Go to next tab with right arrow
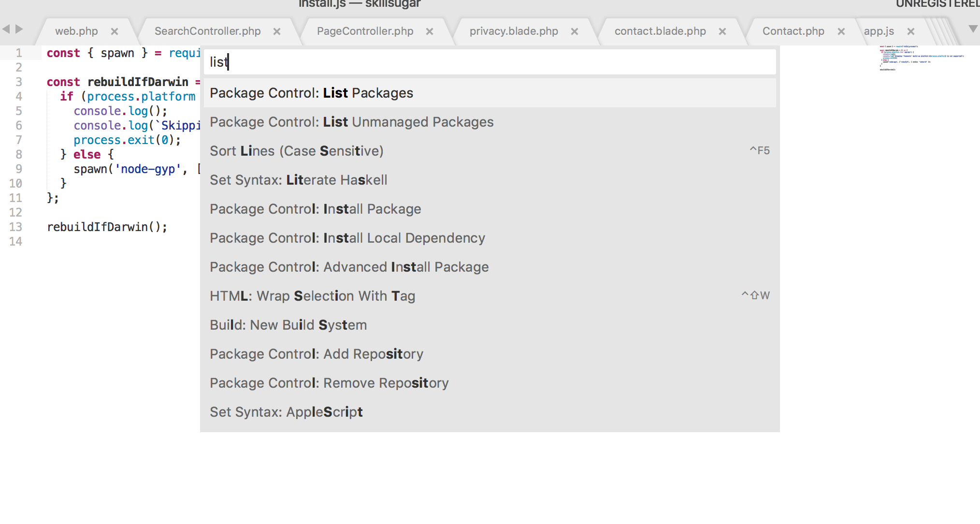The image size is (980, 524). pos(19,29)
